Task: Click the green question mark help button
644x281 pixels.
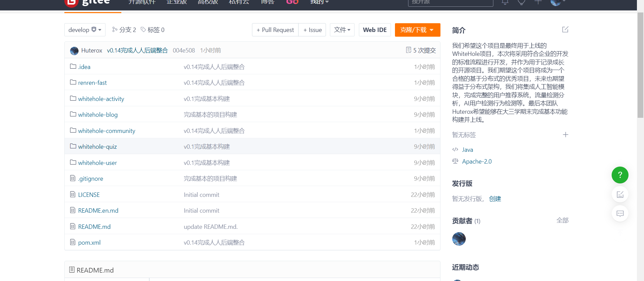Action: [620, 175]
